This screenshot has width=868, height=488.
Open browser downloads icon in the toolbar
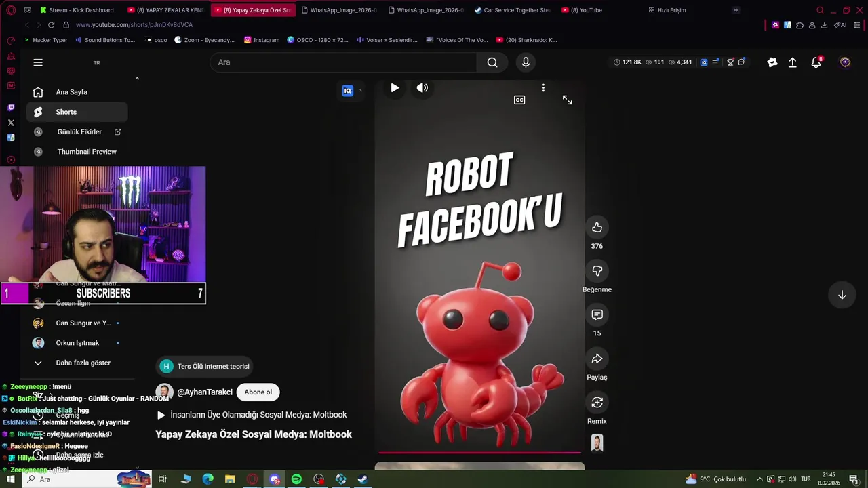(824, 25)
